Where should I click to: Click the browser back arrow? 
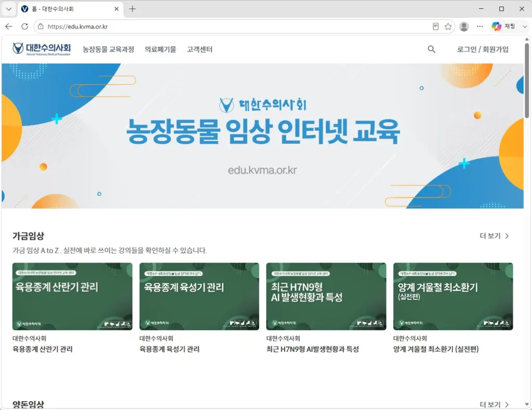(9, 26)
